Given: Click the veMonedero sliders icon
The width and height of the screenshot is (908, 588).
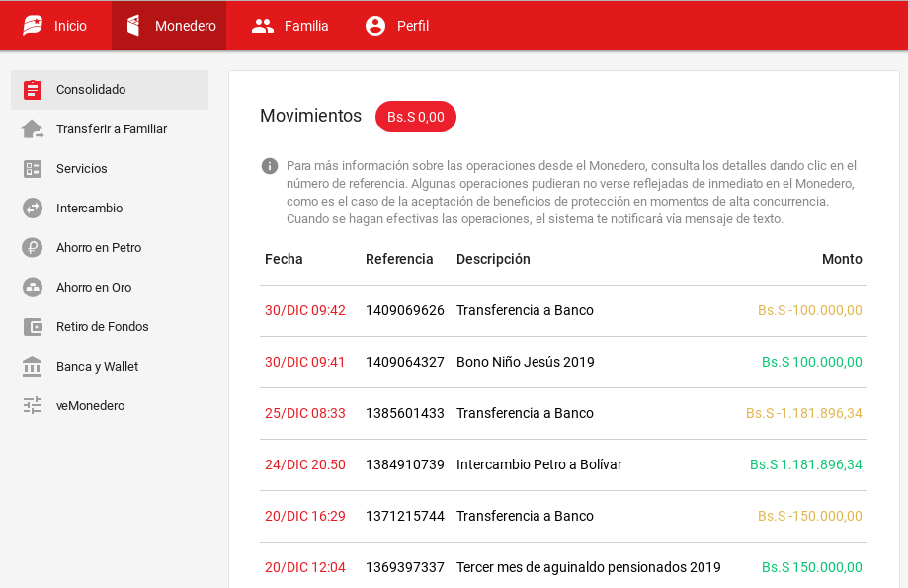Looking at the screenshot, I should tap(33, 405).
